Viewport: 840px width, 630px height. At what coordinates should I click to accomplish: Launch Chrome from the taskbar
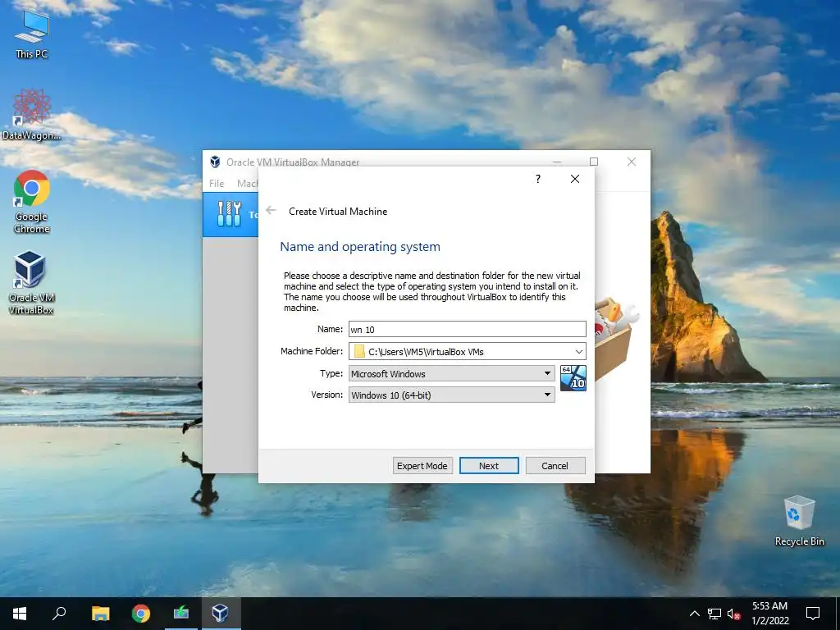pyautogui.click(x=141, y=614)
